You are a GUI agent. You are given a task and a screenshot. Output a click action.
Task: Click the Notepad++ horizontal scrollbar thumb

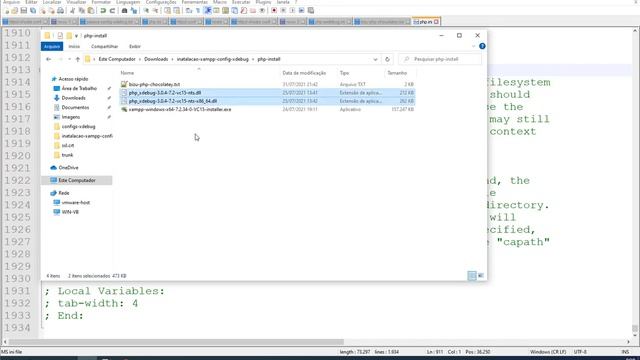point(176,342)
